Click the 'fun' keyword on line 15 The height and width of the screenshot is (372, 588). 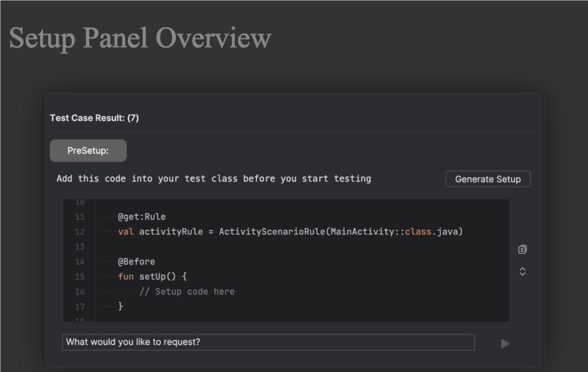[126, 277]
